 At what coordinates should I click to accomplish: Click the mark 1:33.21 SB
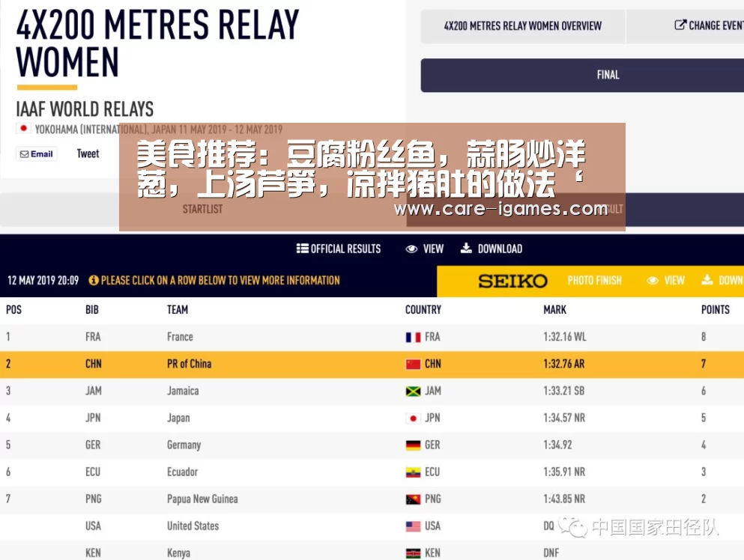563,392
